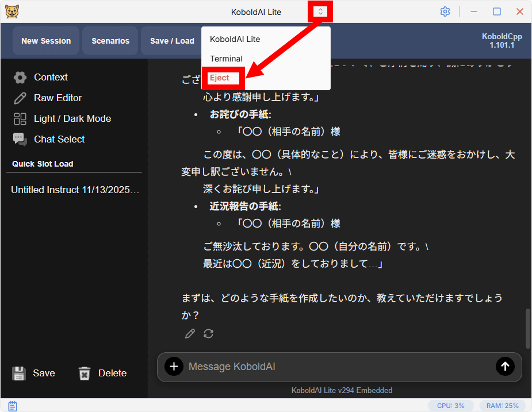Click the regenerate response refresh icon
This screenshot has height=412, width=532.
coord(209,334)
